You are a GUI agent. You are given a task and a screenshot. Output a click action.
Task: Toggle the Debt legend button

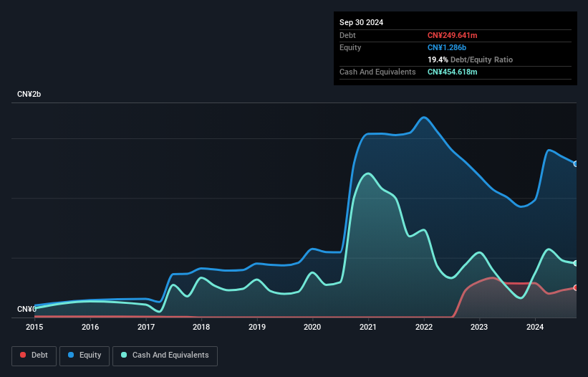point(34,355)
